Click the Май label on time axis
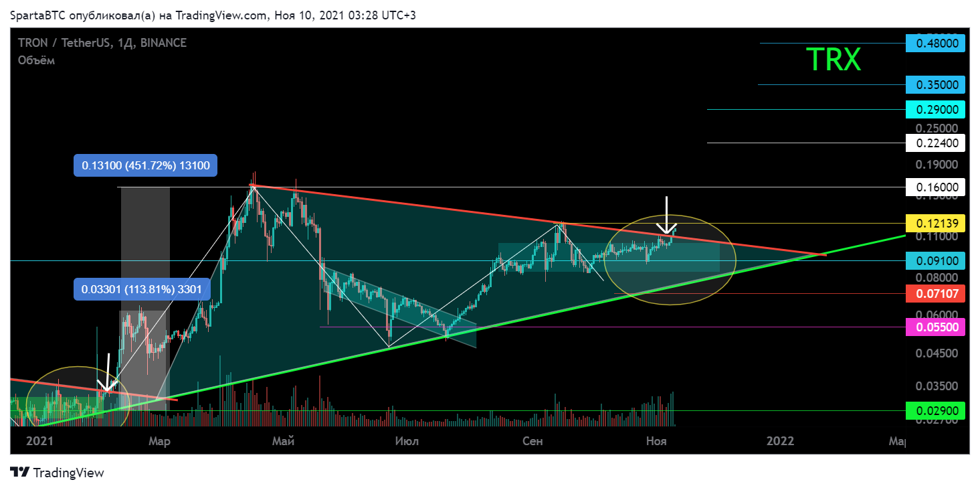The image size is (980, 490). (x=284, y=440)
